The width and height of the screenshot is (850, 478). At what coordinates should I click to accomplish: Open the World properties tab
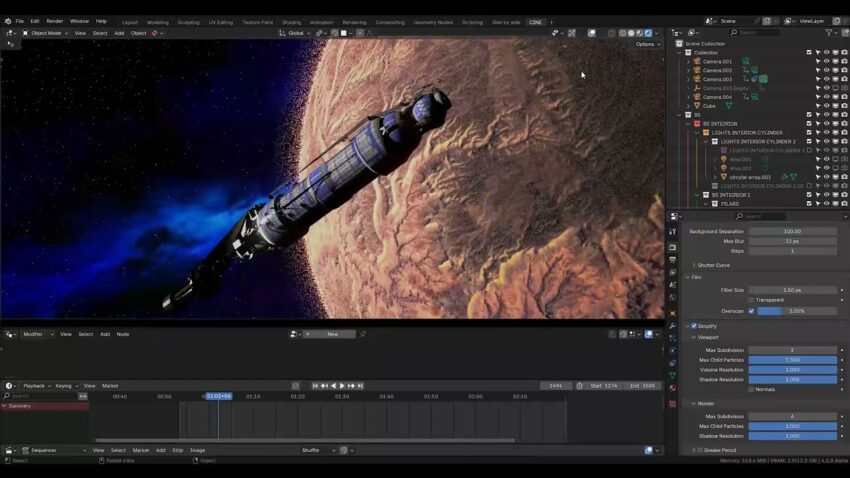[673, 298]
